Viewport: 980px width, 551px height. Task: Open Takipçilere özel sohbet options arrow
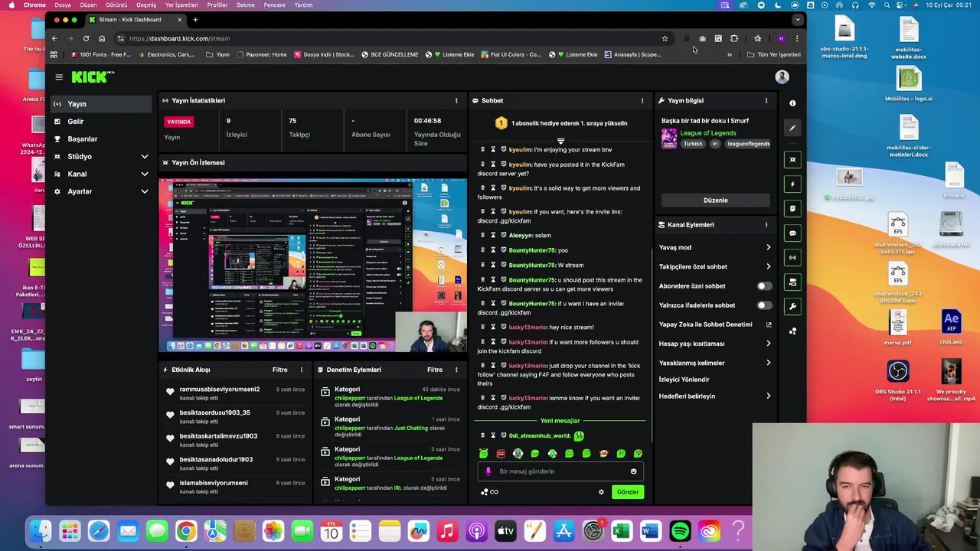click(x=768, y=266)
